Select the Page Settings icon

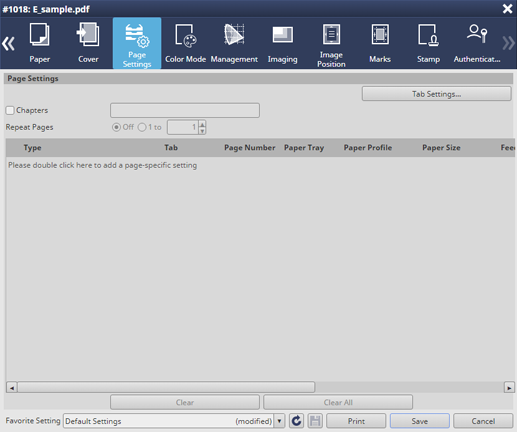point(137,43)
